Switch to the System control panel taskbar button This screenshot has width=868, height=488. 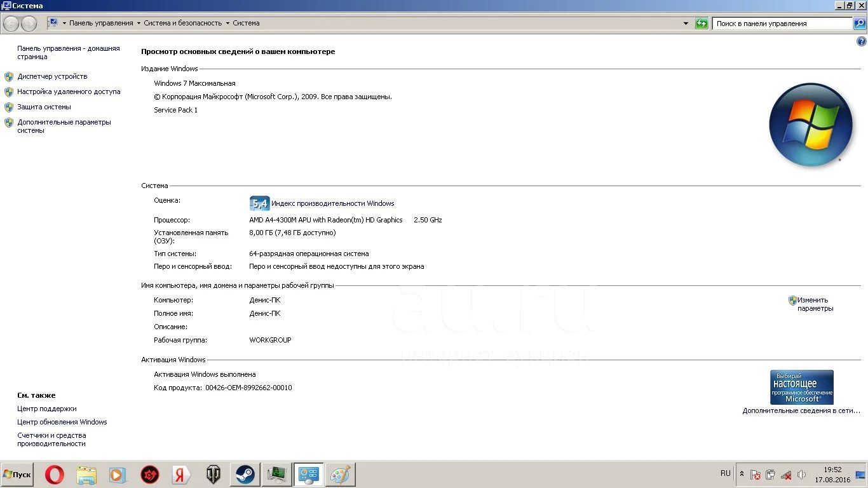click(x=309, y=475)
